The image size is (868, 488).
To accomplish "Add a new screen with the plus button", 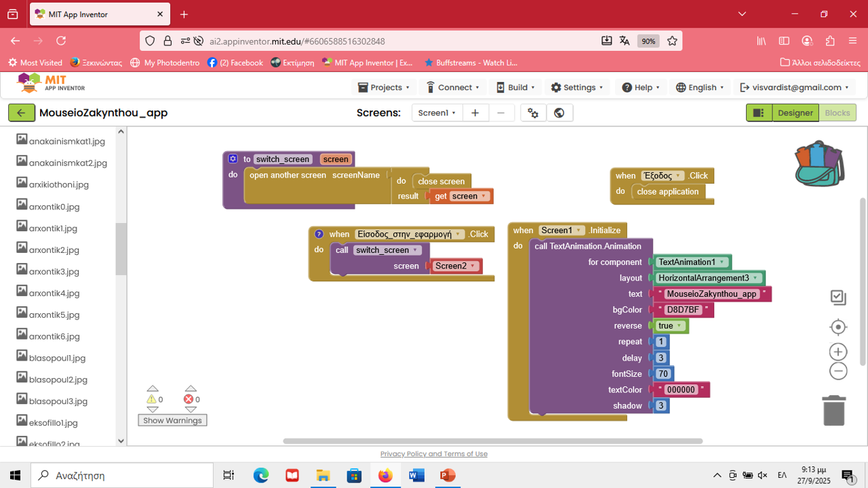I will tap(475, 113).
